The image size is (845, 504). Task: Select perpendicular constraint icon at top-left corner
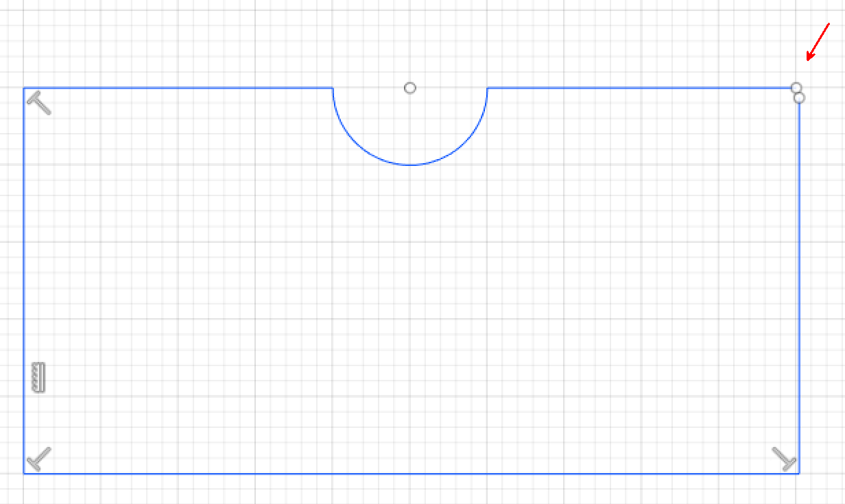click(x=39, y=103)
